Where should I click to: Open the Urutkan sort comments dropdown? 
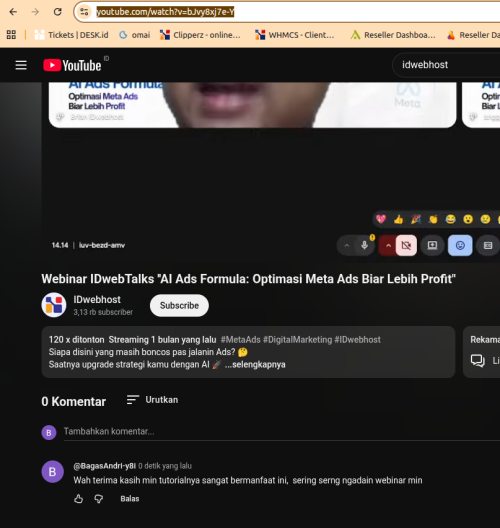pyautogui.click(x=153, y=400)
